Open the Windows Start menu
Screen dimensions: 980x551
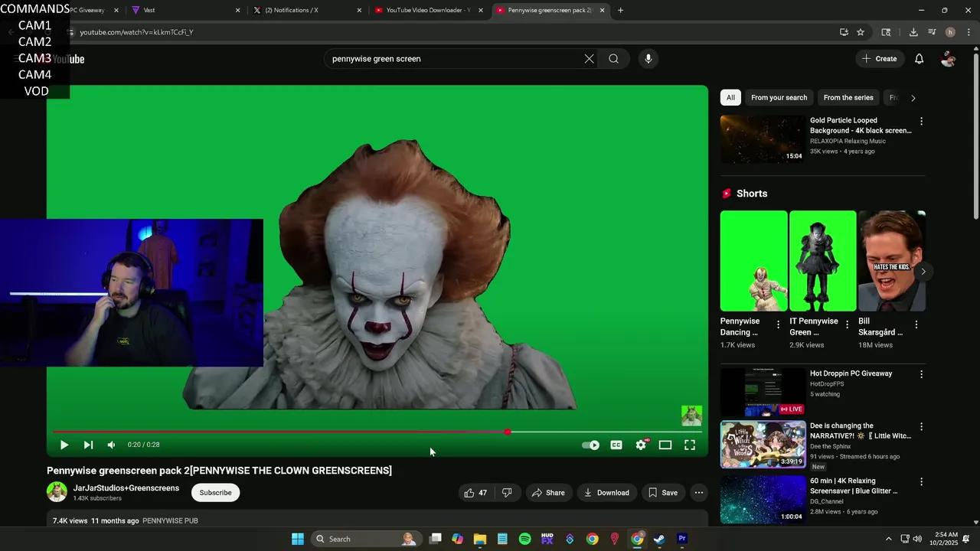(x=298, y=539)
